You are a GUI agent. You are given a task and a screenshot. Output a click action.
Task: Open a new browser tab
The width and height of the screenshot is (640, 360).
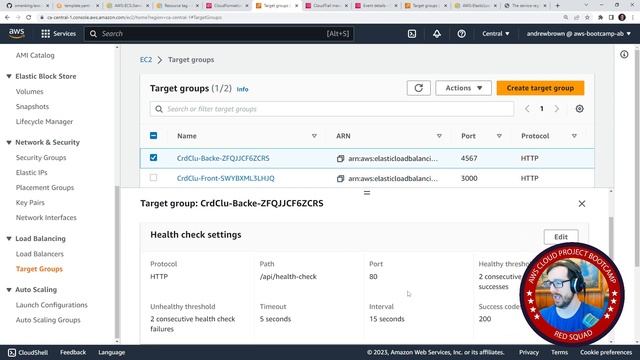558,6
